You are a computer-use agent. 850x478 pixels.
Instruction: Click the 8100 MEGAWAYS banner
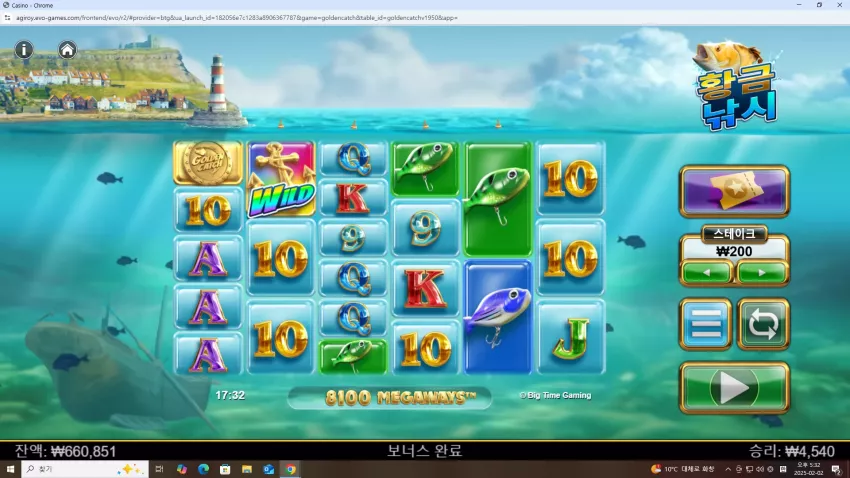pos(389,398)
